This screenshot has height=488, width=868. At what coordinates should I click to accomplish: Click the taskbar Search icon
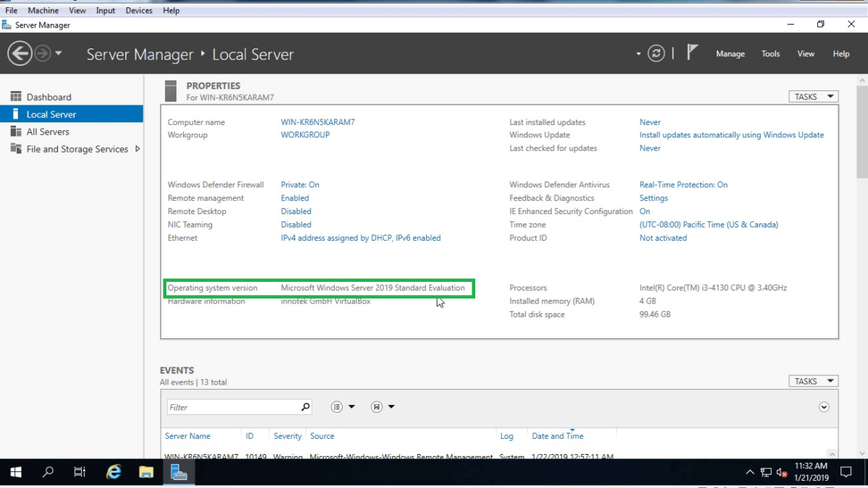48,473
